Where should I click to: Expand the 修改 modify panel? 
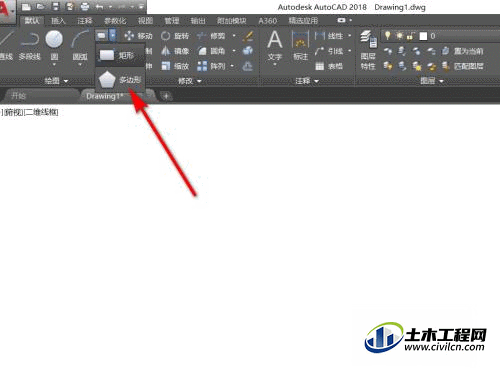click(x=189, y=81)
